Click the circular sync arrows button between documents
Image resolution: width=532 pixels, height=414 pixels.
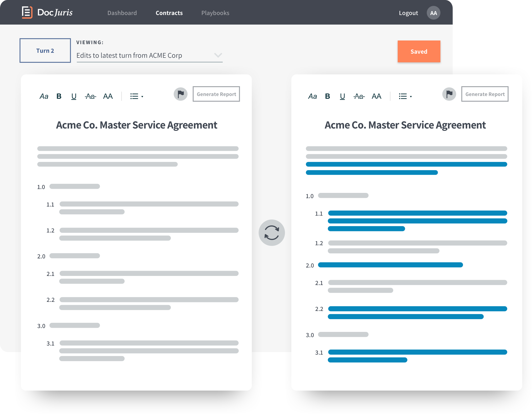pos(272,233)
